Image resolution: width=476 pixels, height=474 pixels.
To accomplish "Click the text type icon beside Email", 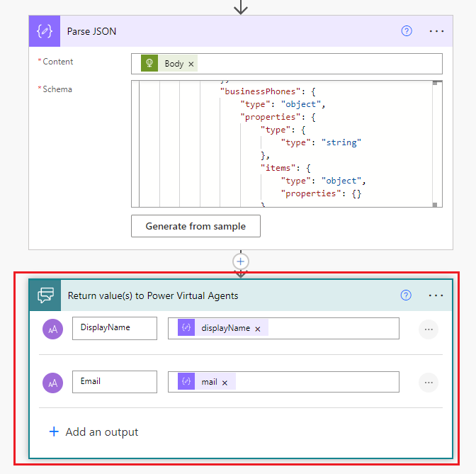I will pos(53,383).
